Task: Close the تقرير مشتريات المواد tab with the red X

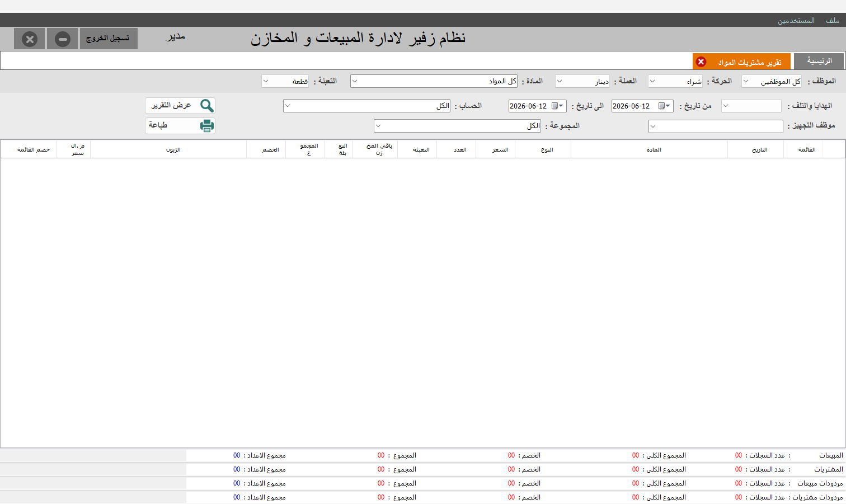Action: pos(701,62)
